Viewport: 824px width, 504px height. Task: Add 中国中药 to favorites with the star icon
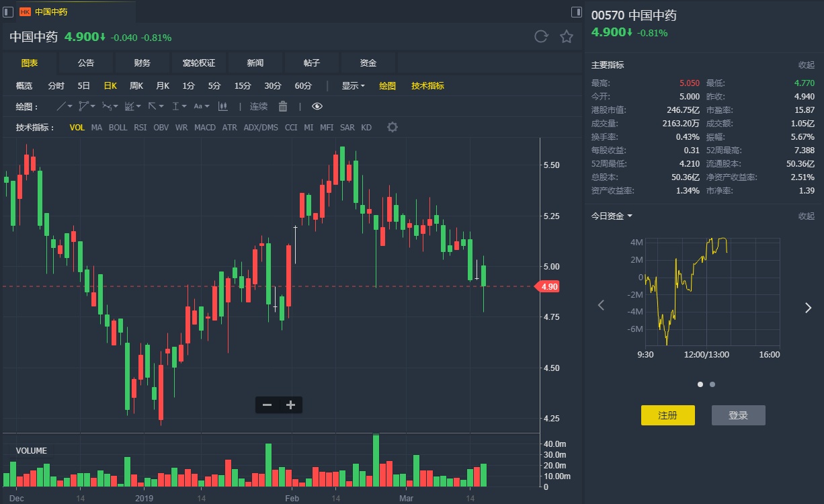point(567,36)
